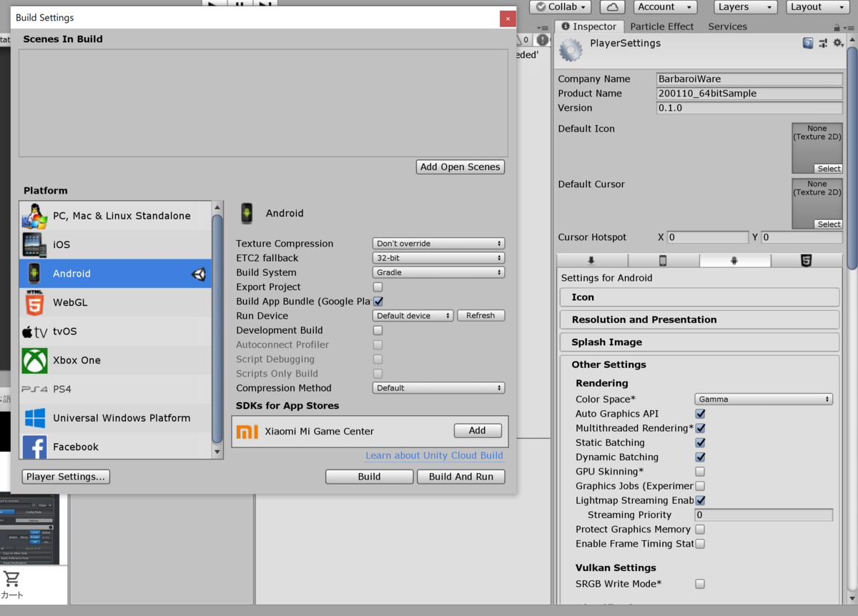This screenshot has width=858, height=616.
Task: Click the Product Name input field
Action: (x=749, y=94)
